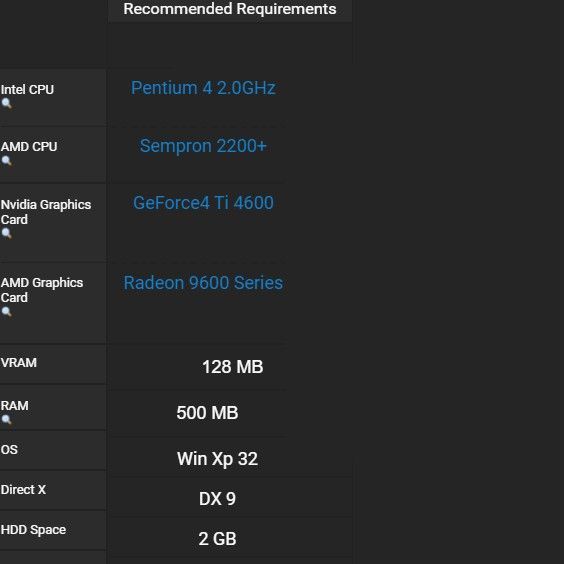This screenshot has width=564, height=564.
Task: Click the Intel CPU row label
Action: click(27, 90)
